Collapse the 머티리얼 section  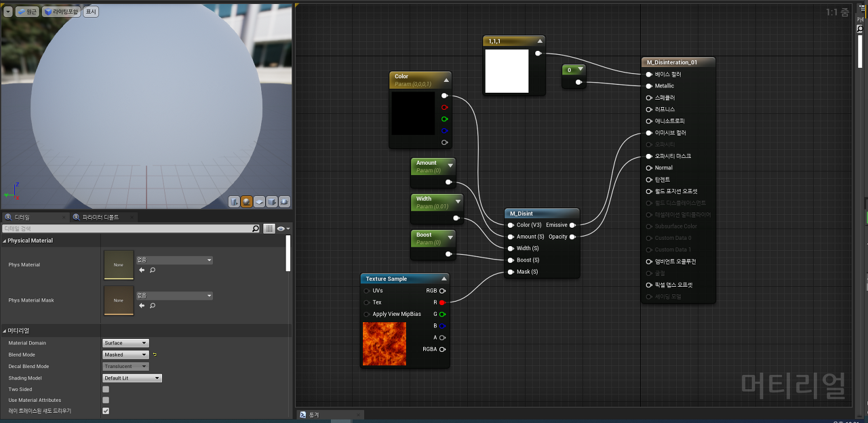[4, 331]
